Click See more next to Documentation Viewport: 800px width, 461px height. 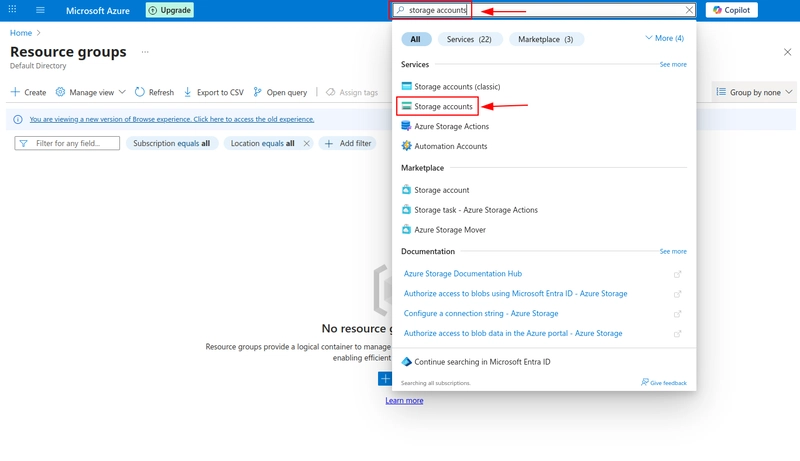click(673, 251)
